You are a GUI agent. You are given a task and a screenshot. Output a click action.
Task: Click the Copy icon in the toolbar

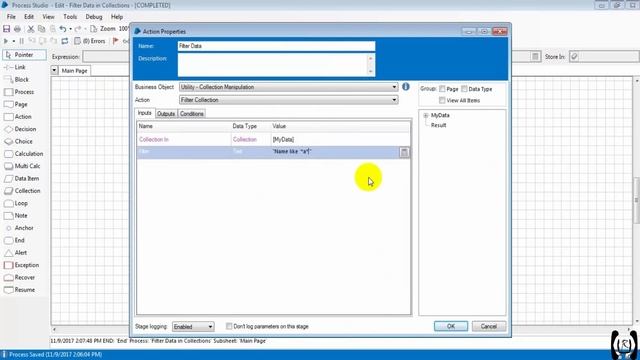click(x=41, y=29)
